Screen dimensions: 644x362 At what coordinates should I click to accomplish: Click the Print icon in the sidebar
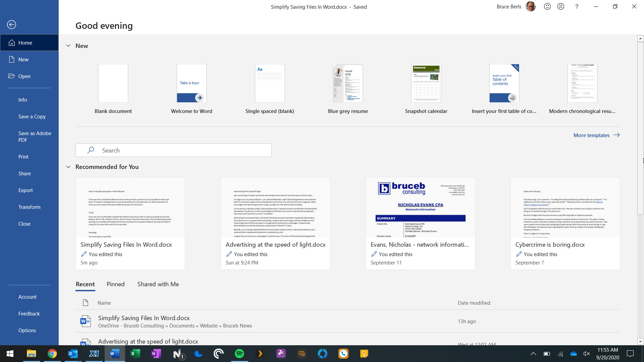click(23, 157)
